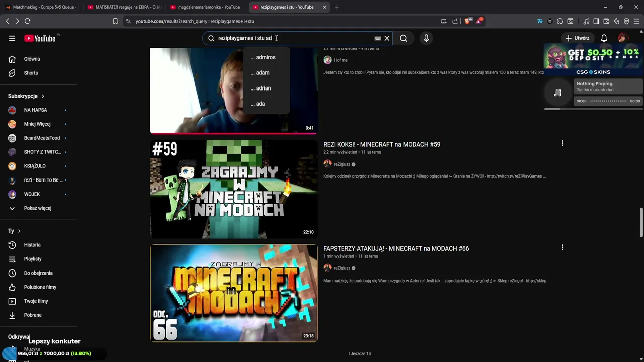Screen dimensions: 644x362
Task: Open title FAPSTERZY ATAKUJĄ! - MINECRAFT na MODACH #66
Action: click(396, 248)
